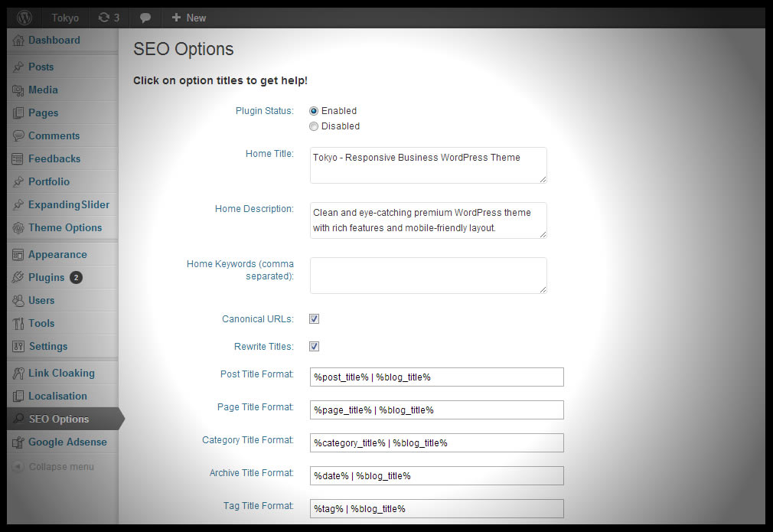773x532 pixels.
Task: Click the Link Cloaking icon
Action: [18, 374]
